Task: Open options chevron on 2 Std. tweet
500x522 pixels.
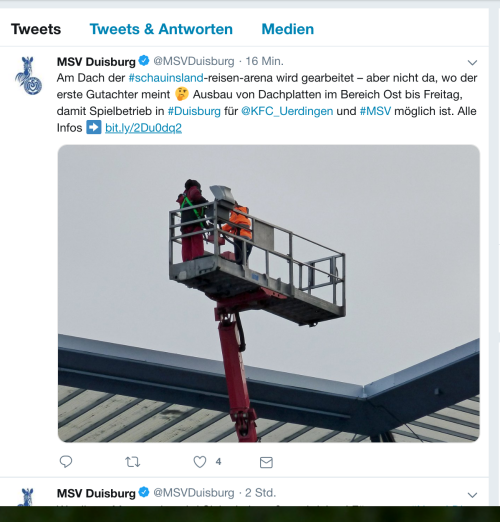Action: point(472,495)
